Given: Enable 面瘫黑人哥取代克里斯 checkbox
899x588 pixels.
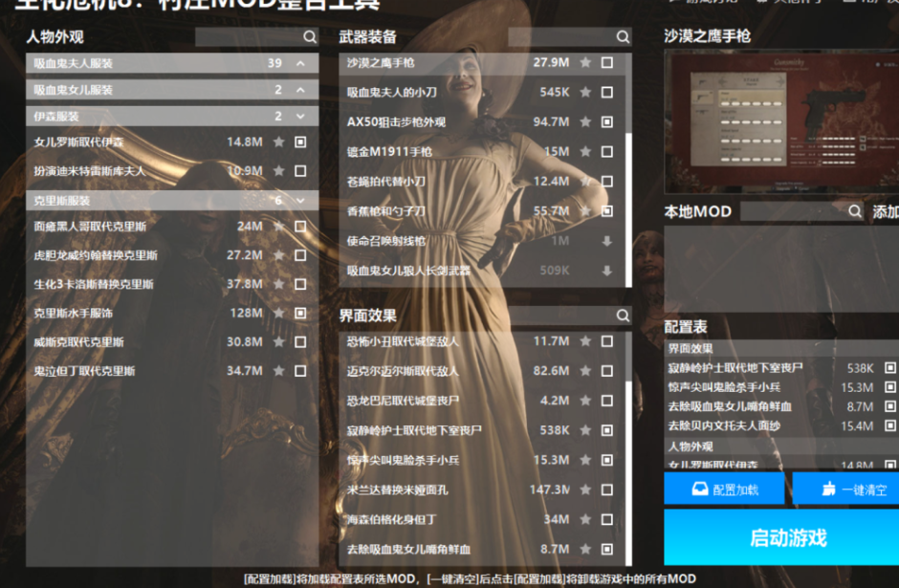Looking at the screenshot, I should click(x=300, y=227).
